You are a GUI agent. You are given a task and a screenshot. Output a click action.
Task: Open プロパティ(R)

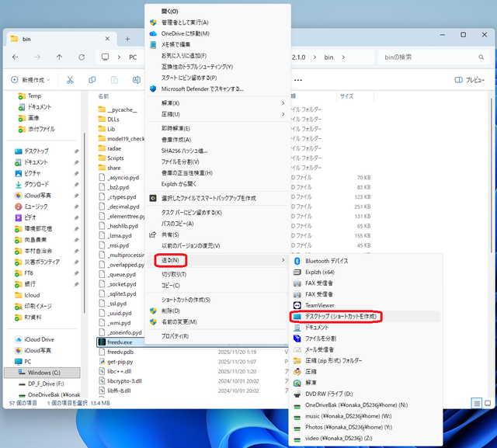(x=217, y=336)
